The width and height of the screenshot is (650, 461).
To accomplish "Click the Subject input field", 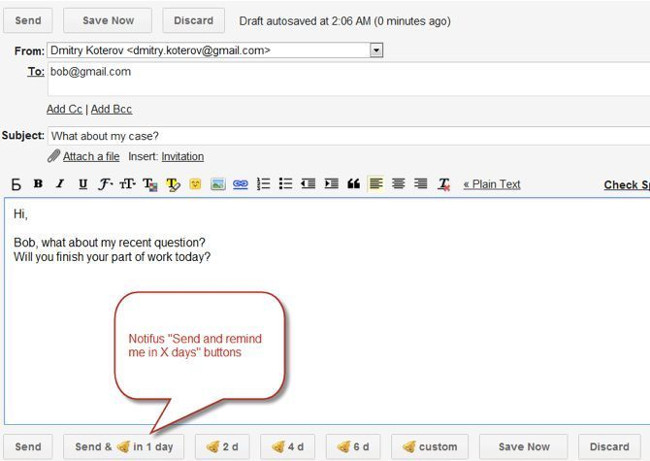I will point(348,136).
